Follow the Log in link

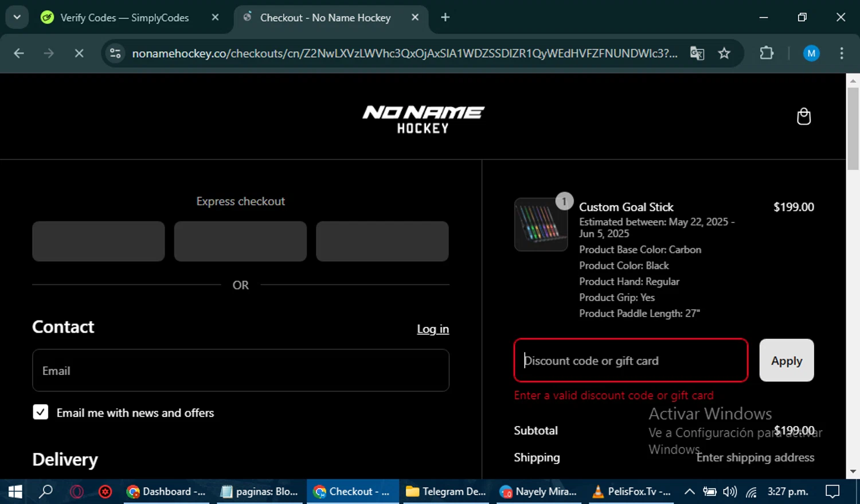(433, 329)
